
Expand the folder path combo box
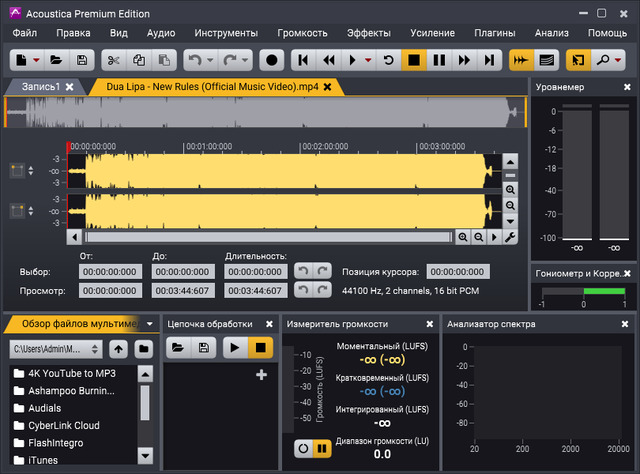coord(96,348)
